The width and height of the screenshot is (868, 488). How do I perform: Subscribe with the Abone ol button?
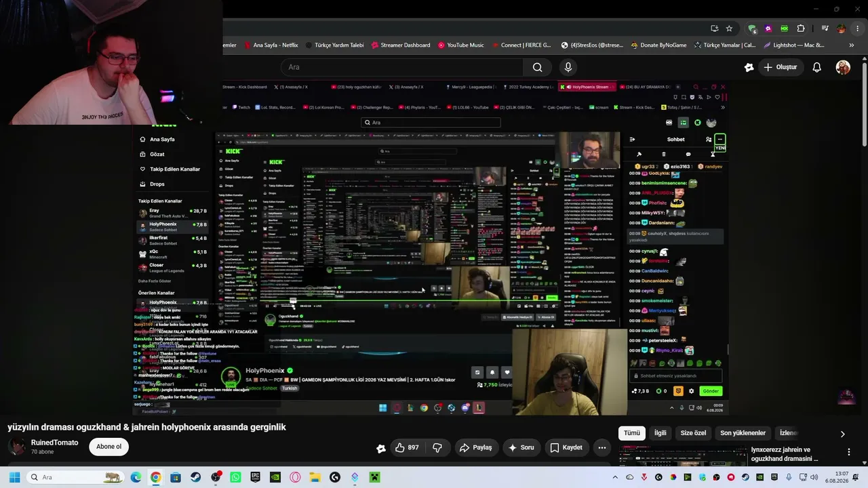108,447
